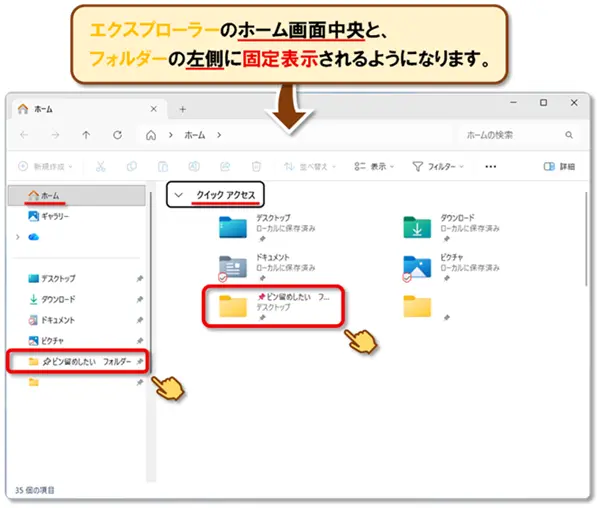The image size is (600, 508).
Task: Add a new Explorer tab
Action: pyautogui.click(x=183, y=109)
